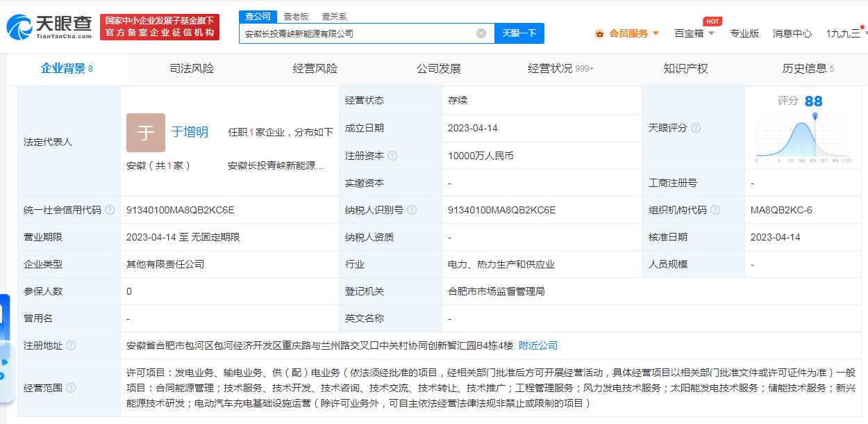Click the 天眼一下 search button

519,33
